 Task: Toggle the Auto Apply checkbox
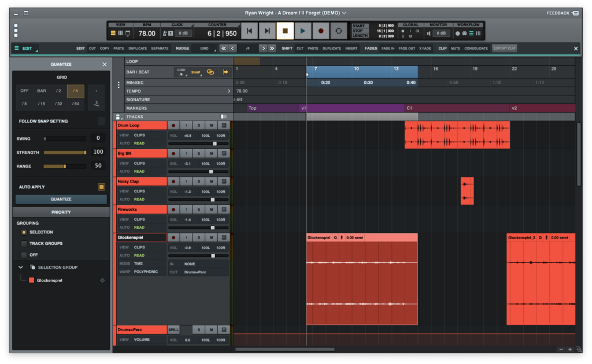(x=102, y=187)
